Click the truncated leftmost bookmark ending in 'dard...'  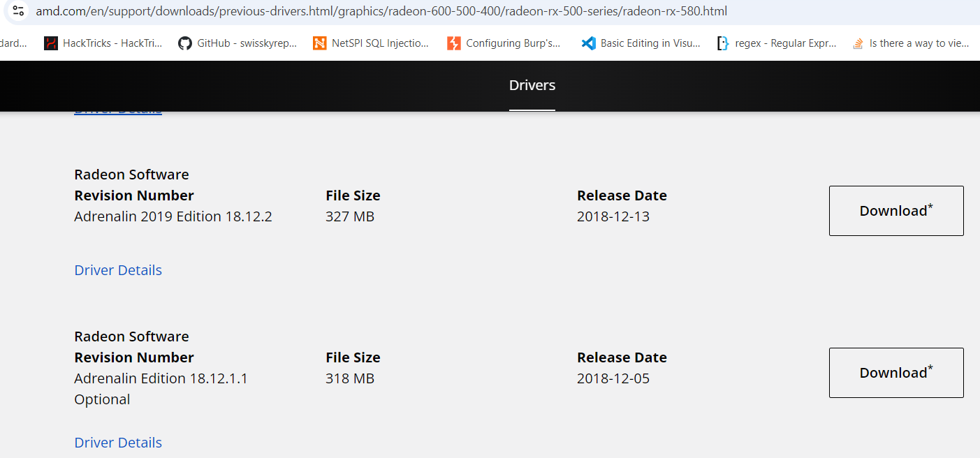(13, 43)
